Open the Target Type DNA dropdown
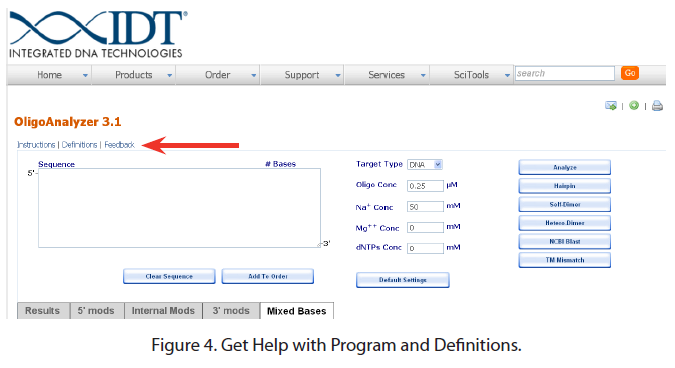 click(425, 164)
